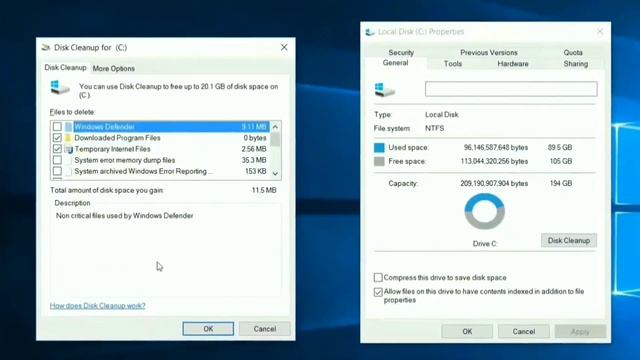Click OK in the Disk Cleanup dialog
The width and height of the screenshot is (640, 360).
point(208,329)
